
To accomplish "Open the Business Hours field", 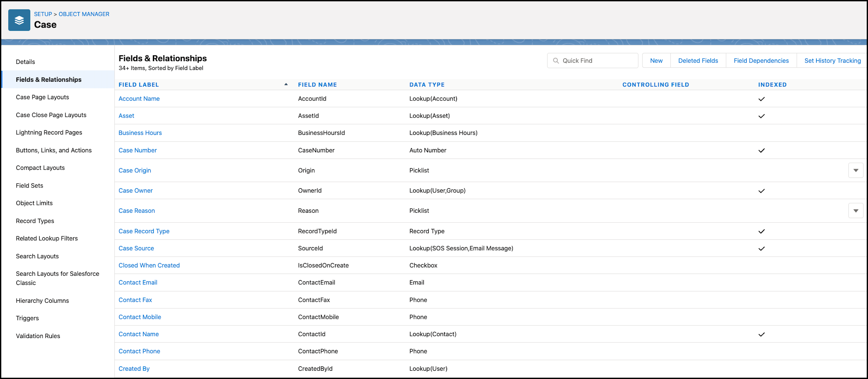I will (x=140, y=133).
